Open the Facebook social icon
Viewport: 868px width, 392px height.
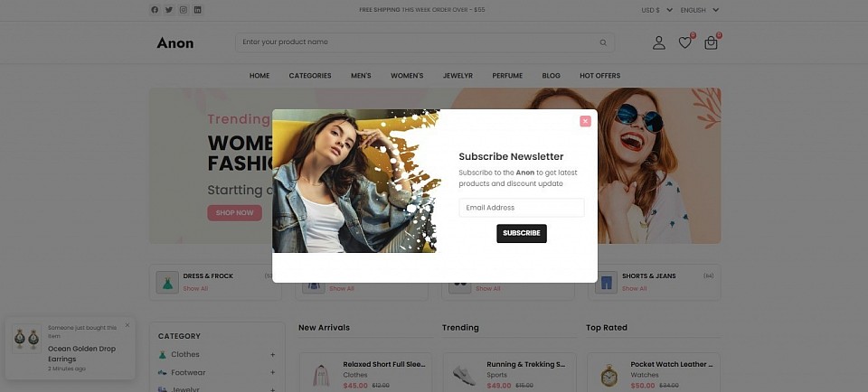tap(155, 9)
